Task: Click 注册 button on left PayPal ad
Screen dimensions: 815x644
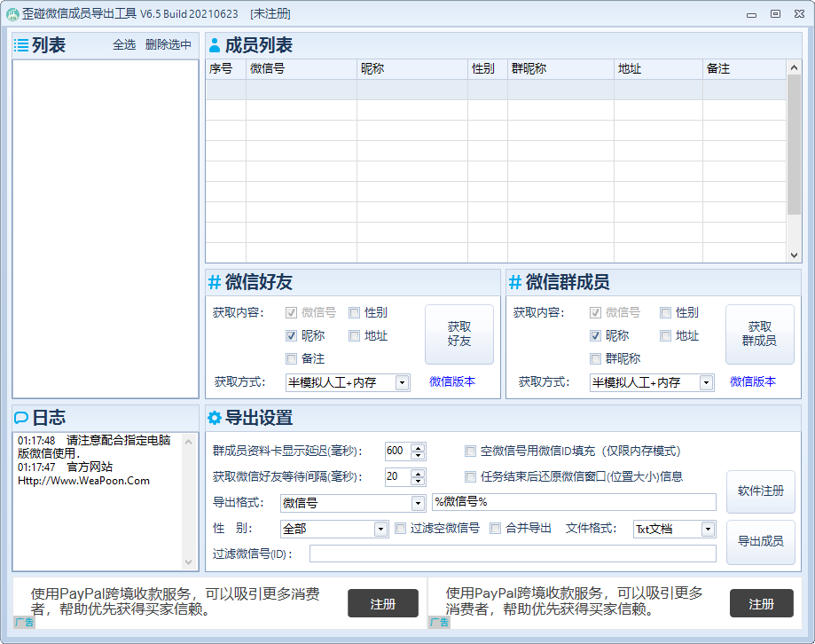Action: 383,603
